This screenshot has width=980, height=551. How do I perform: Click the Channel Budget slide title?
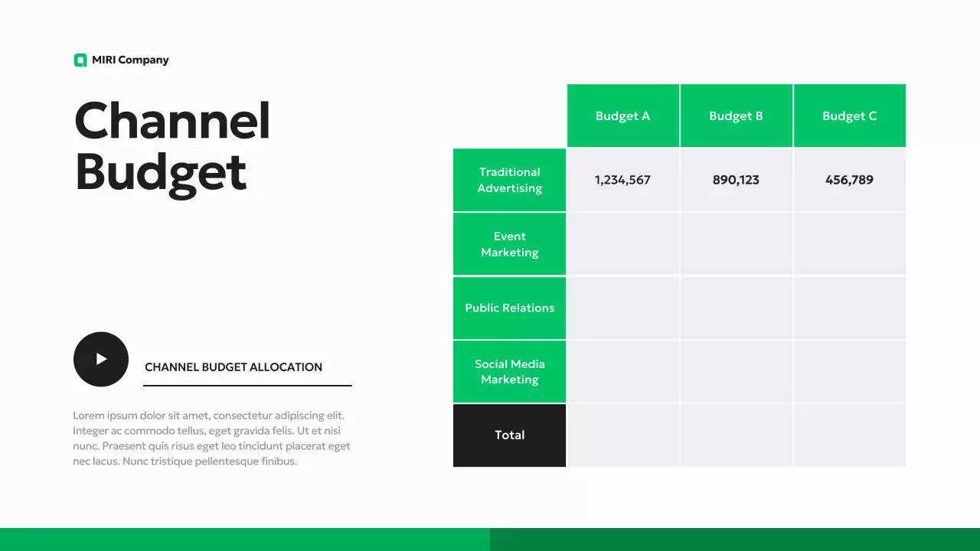click(x=172, y=146)
